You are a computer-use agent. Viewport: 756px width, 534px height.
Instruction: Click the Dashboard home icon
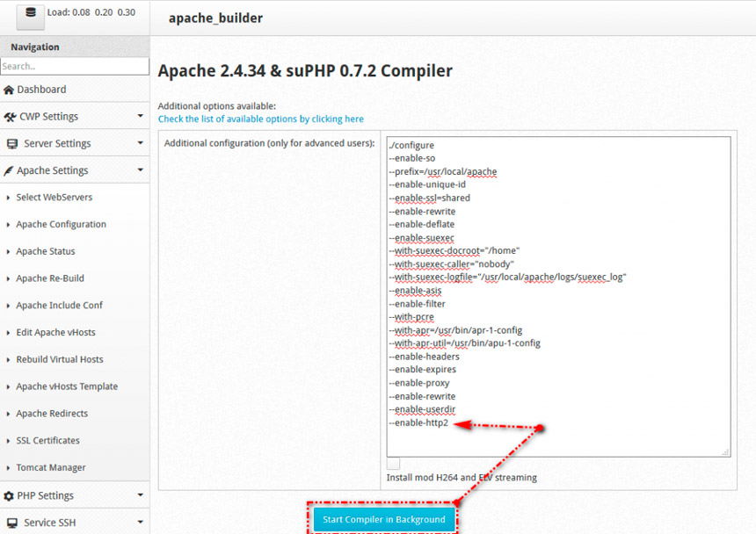9,90
